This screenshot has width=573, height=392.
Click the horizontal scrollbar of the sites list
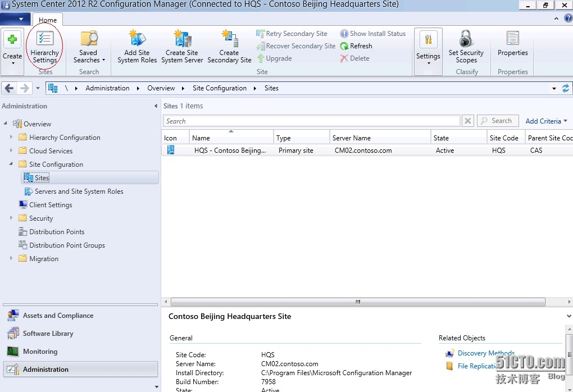(358, 302)
